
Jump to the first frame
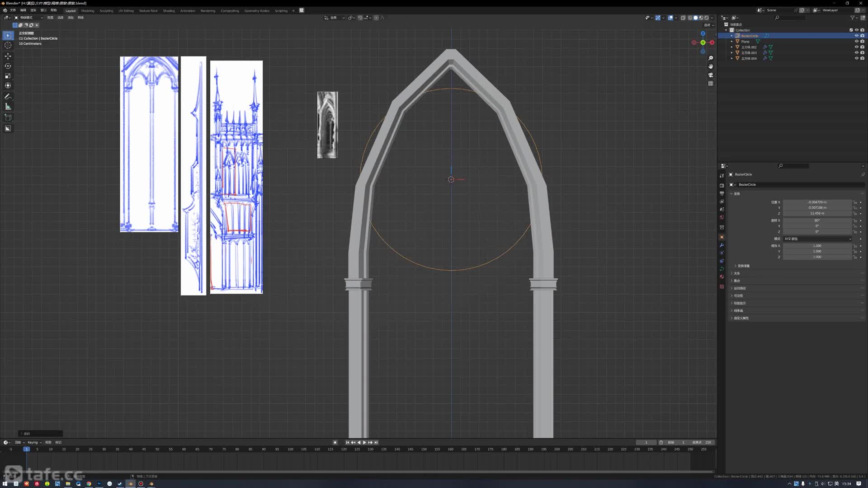347,442
